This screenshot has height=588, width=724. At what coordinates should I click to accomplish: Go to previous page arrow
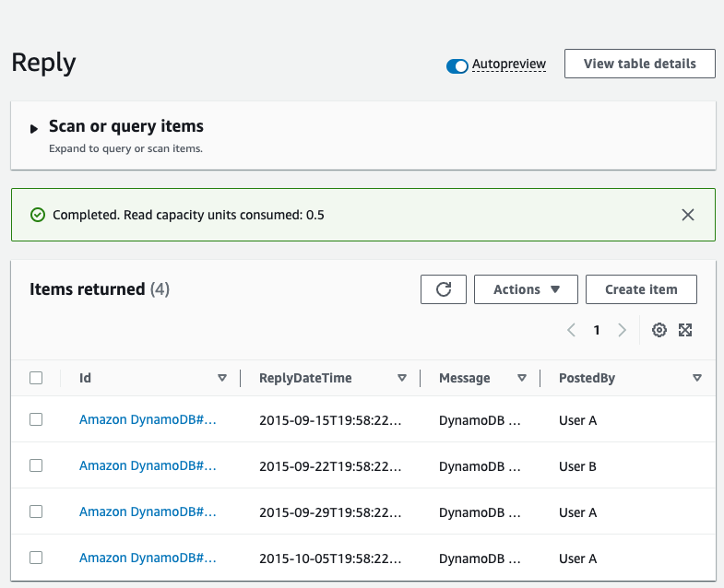pos(572,330)
